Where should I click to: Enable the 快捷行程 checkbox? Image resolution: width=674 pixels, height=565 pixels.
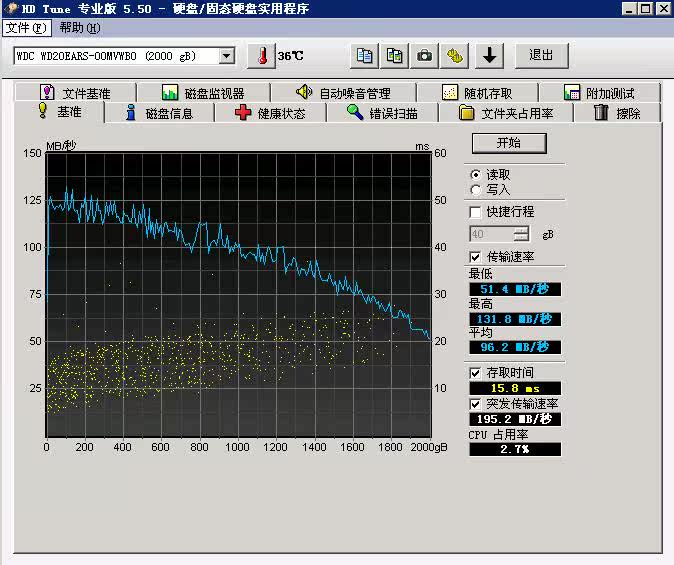click(475, 212)
